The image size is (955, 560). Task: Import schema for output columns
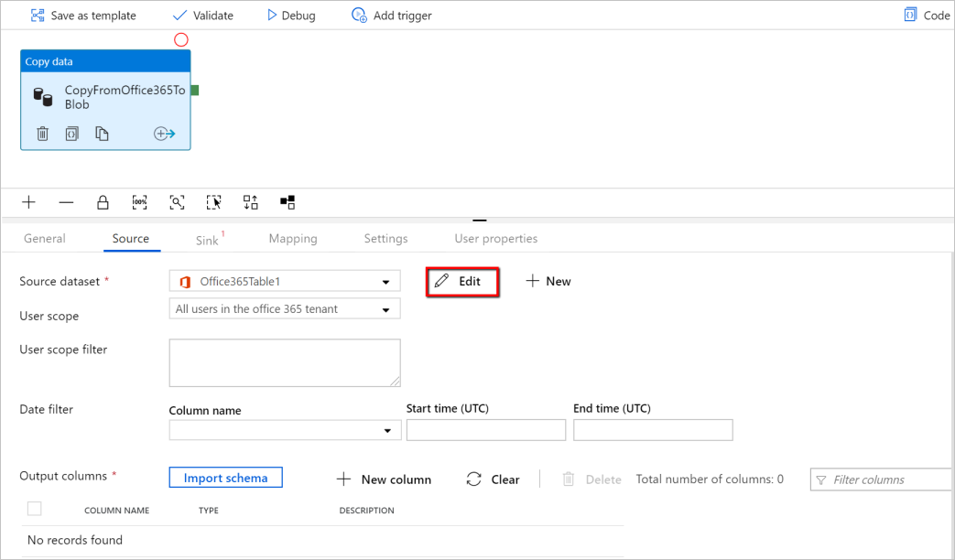[x=225, y=477]
